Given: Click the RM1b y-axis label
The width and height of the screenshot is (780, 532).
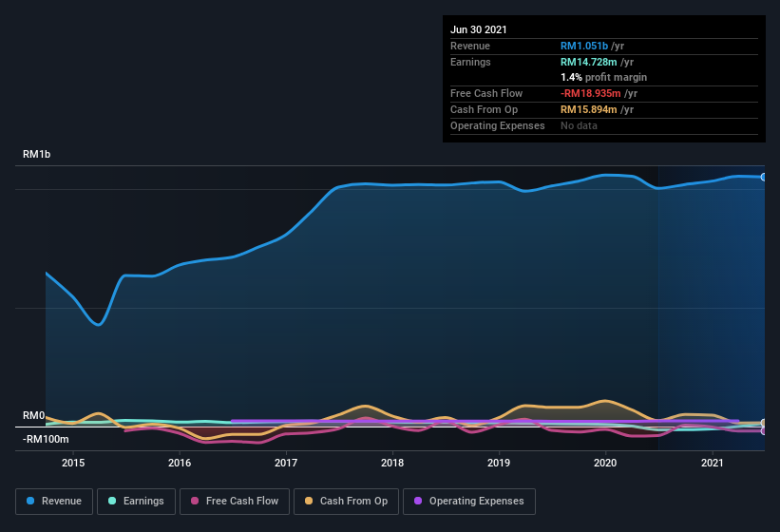Looking at the screenshot, I should [x=36, y=154].
